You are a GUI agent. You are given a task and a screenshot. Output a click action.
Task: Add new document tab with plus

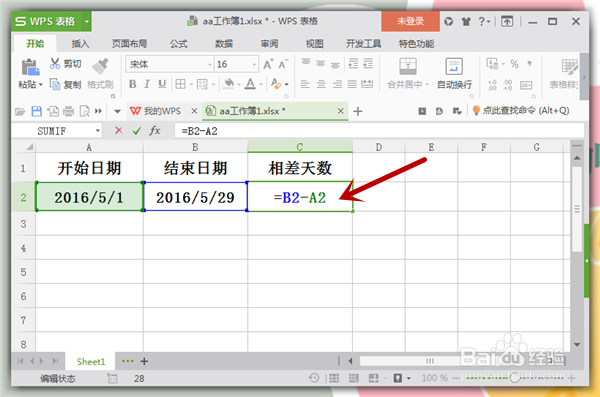tap(358, 111)
